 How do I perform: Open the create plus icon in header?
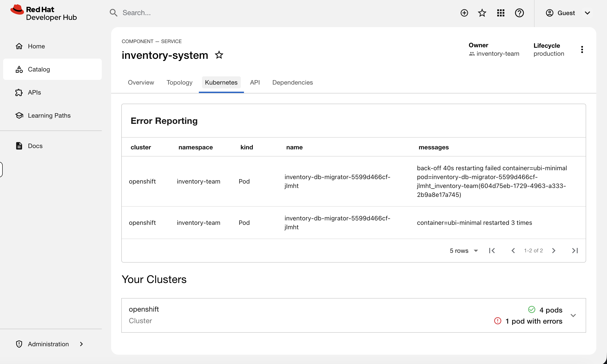click(464, 13)
